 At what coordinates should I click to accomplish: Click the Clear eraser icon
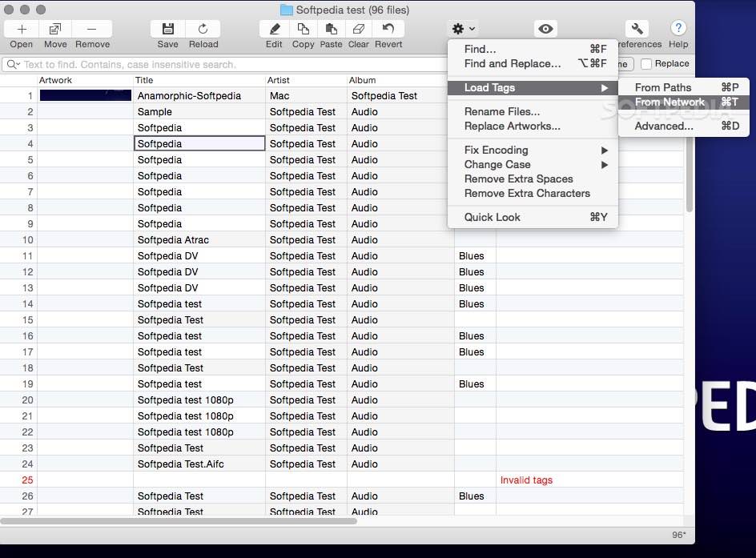[x=358, y=29]
